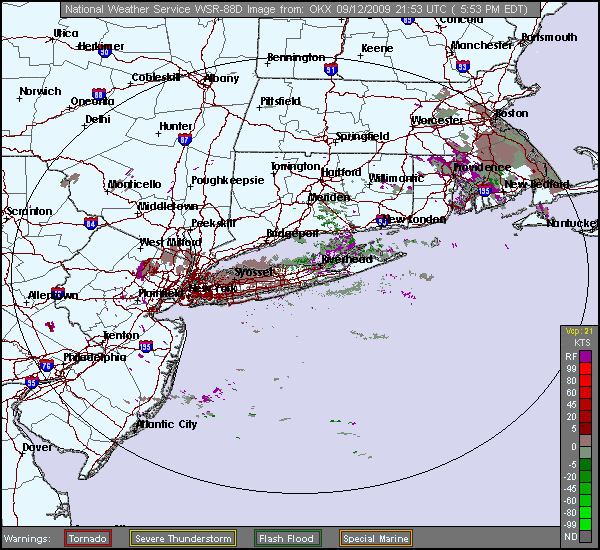The height and width of the screenshot is (550, 600).
Task: Click the Philadelphia city label
Action: click(x=95, y=357)
